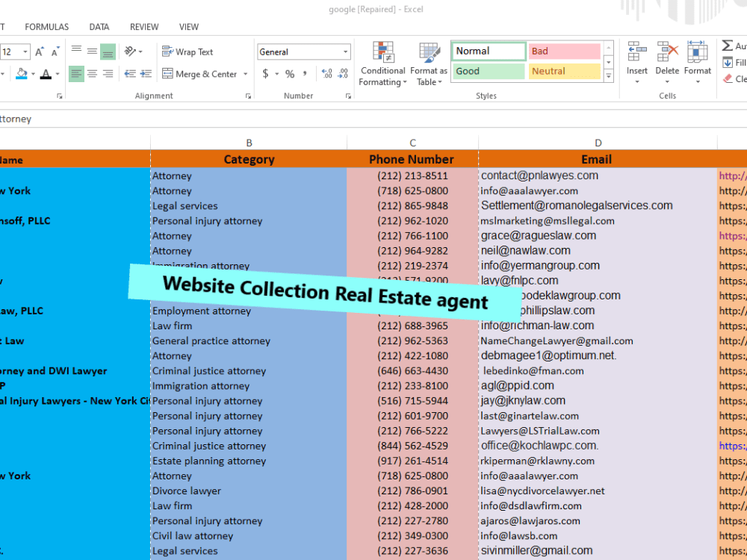Viewport: 747px width, 560px height.
Task: Apply accounting dollar number format
Action: [265, 74]
